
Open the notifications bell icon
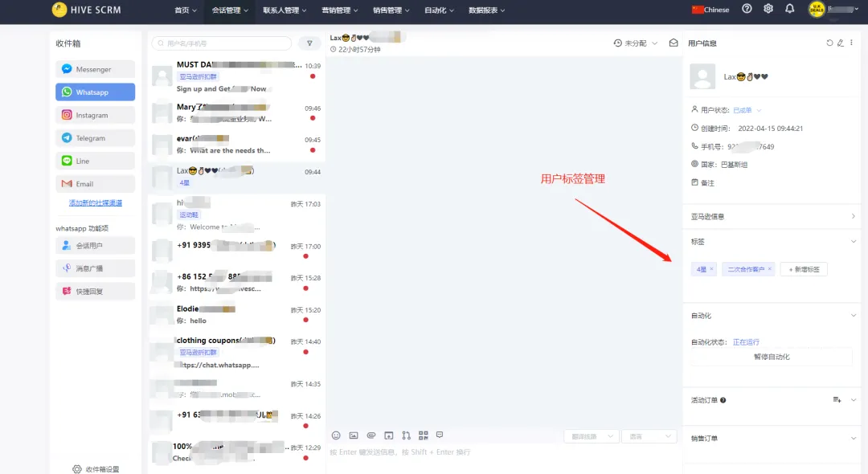point(790,9)
